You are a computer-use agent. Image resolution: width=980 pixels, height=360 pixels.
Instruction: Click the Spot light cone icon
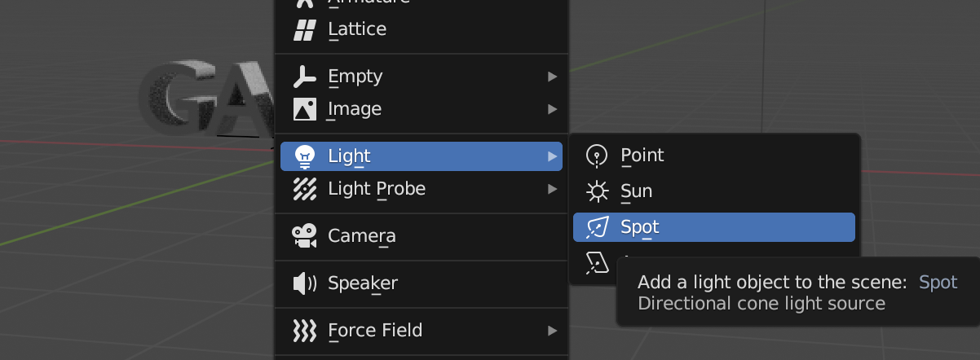tap(598, 227)
